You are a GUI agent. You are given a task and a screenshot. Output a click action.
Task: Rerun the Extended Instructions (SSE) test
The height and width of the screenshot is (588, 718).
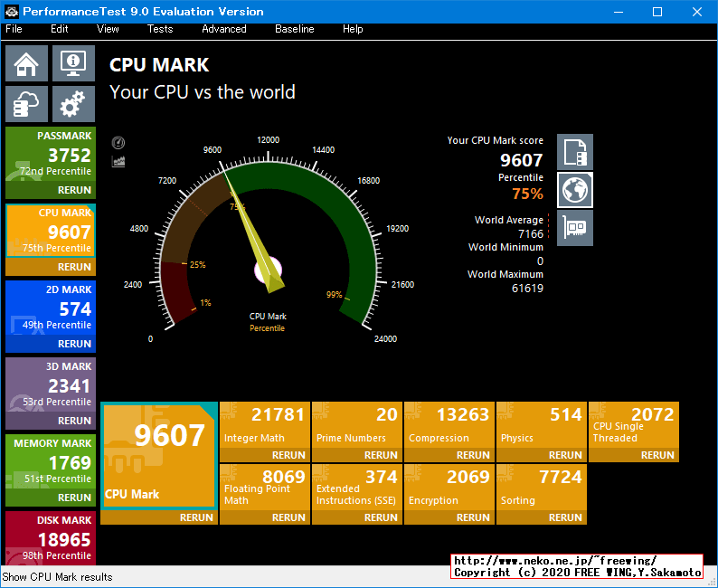pyautogui.click(x=357, y=517)
